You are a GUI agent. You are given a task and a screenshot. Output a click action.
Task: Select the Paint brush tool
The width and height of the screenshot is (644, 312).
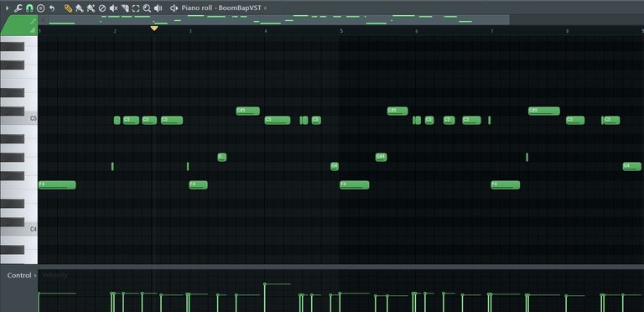80,8
